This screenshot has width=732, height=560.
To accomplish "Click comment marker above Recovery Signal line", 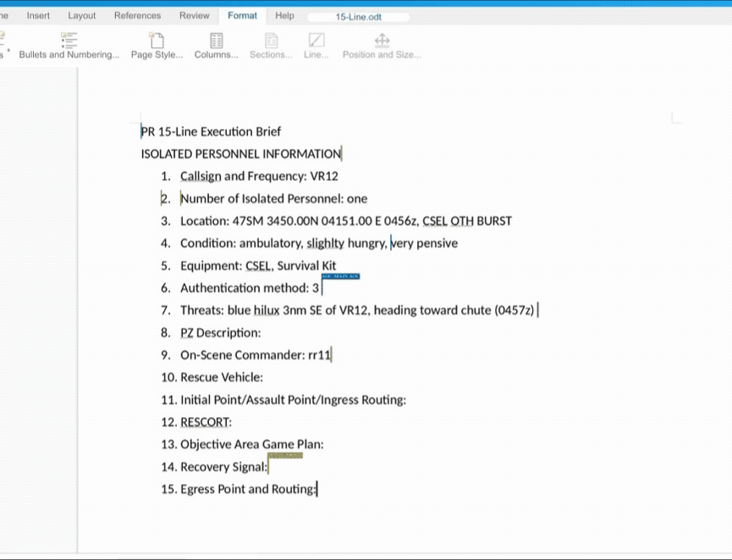I will 285,456.
